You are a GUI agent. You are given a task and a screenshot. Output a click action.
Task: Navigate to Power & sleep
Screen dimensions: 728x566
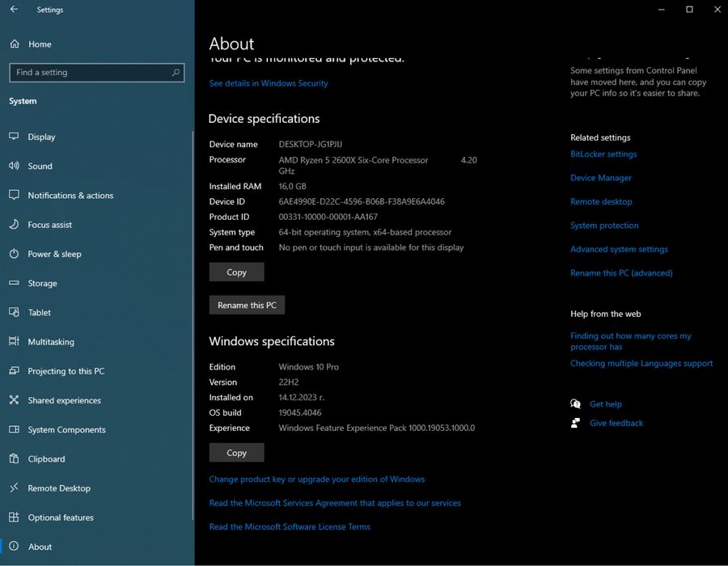pos(54,254)
